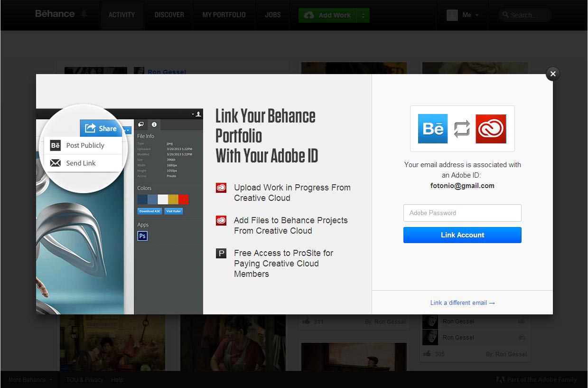Click the Add Work button
This screenshot has width=588, height=388.
click(328, 15)
